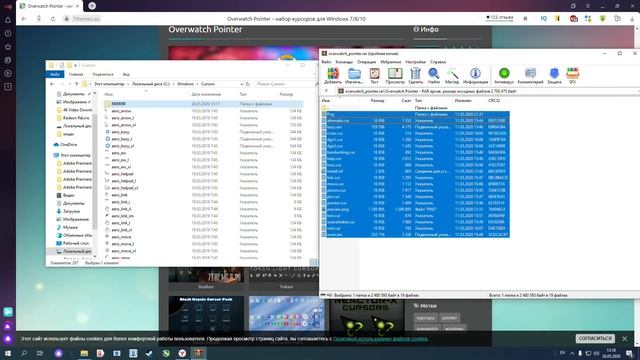Screen dimensions: 640x360
Task: Open the Файл tab in File Explorer
Action: point(55,74)
